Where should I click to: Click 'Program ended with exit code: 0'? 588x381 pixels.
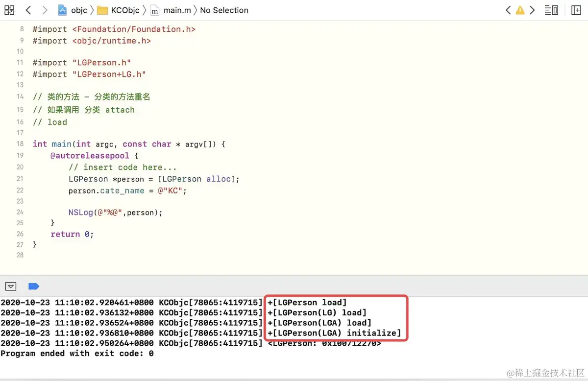[77, 353]
